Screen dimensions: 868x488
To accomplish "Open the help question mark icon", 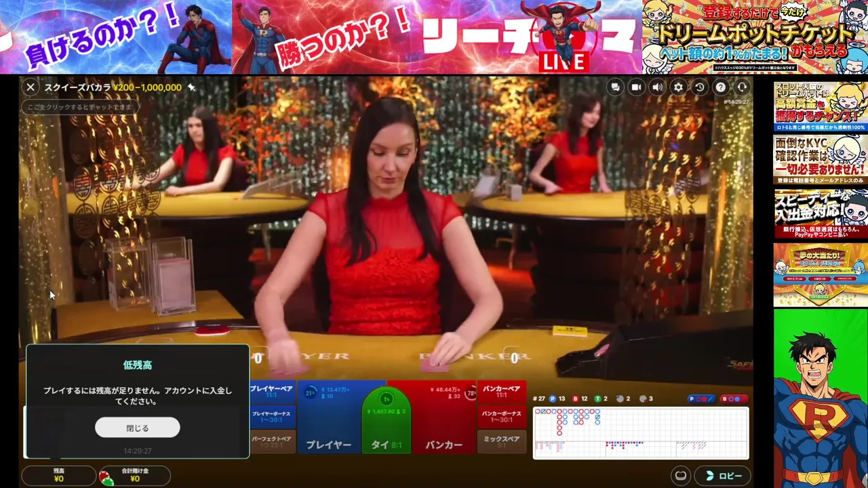I will click(x=721, y=87).
